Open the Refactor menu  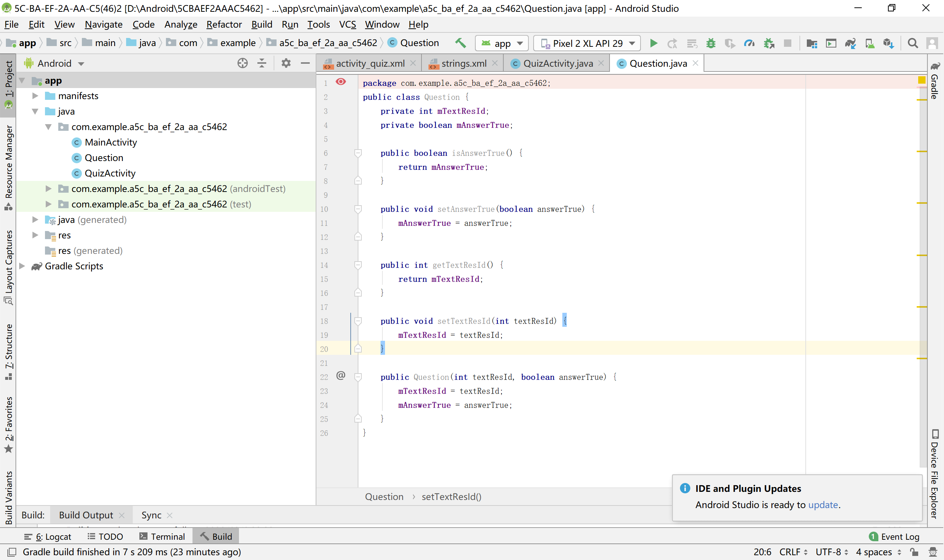point(224,25)
